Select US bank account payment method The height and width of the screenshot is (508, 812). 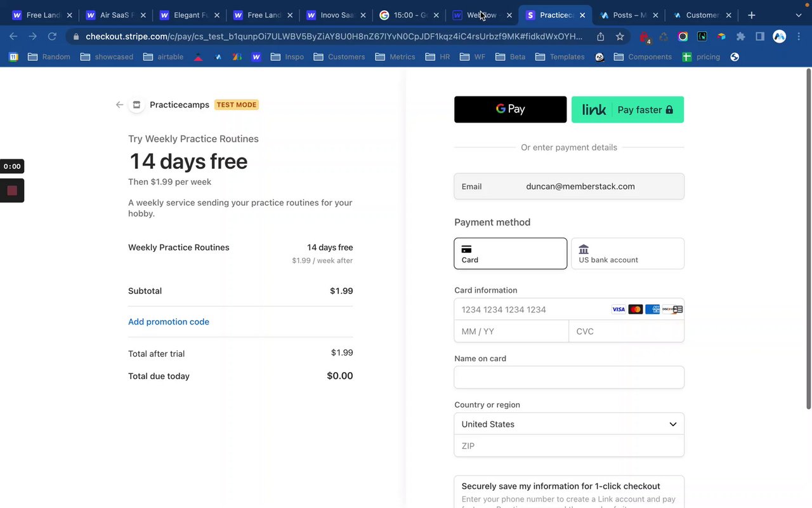627,253
